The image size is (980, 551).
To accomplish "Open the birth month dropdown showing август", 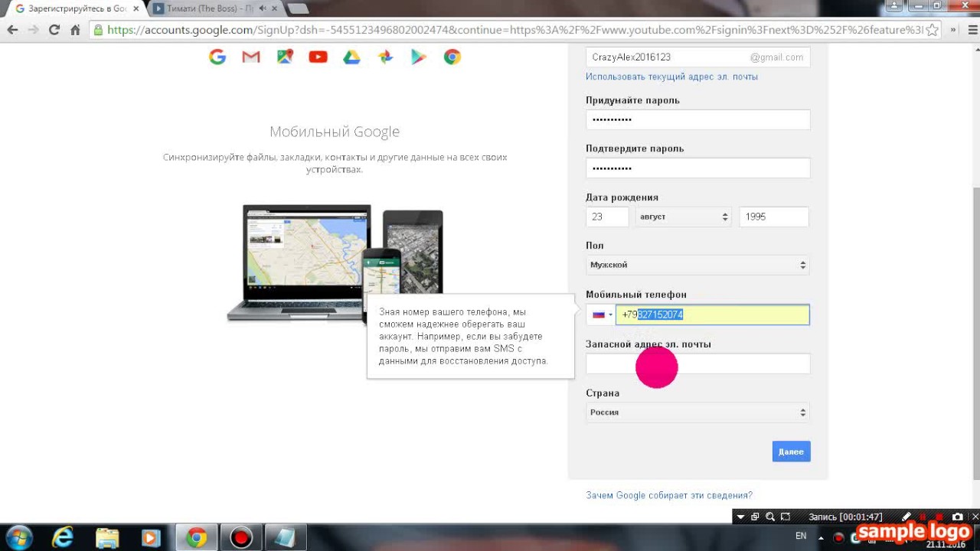I will tap(683, 217).
